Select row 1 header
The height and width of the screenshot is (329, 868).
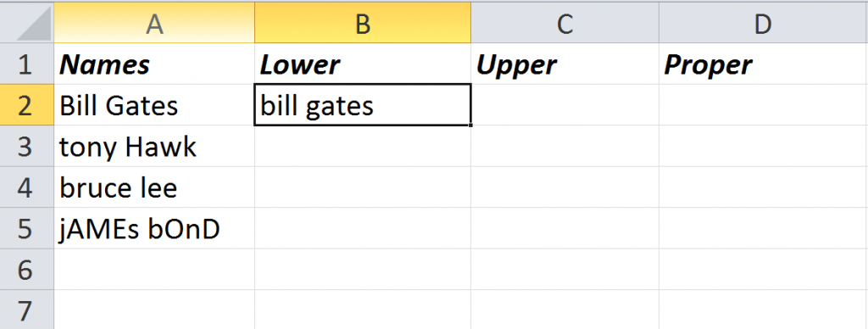coord(26,64)
